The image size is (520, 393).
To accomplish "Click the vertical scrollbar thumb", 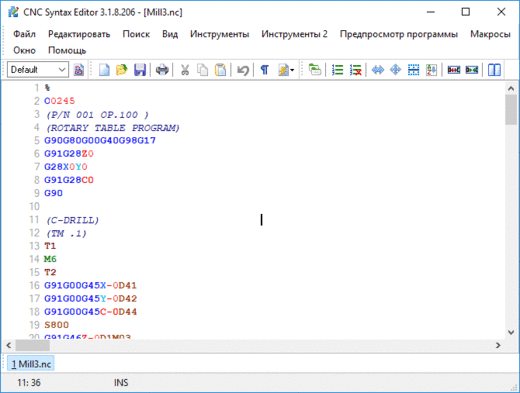I will tap(511, 110).
